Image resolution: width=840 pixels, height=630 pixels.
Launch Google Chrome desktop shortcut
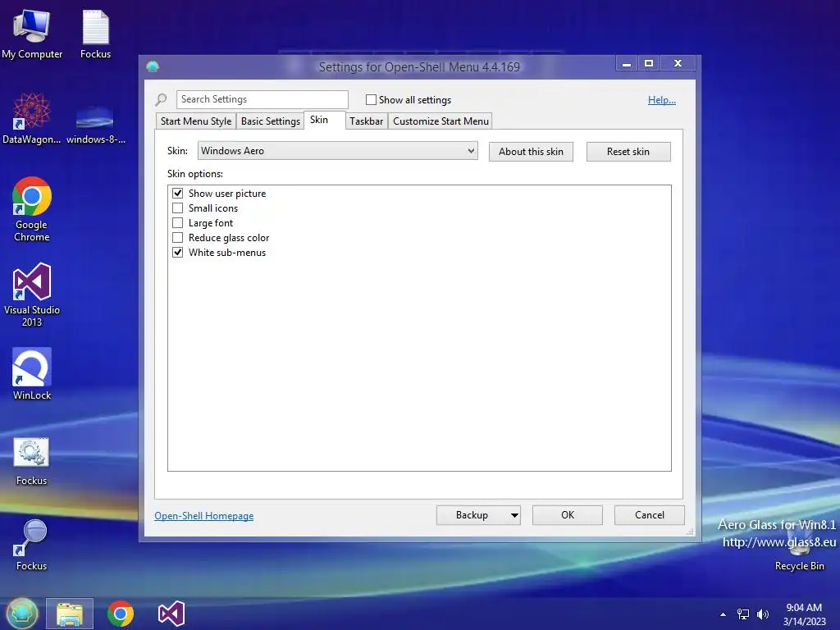pos(32,209)
